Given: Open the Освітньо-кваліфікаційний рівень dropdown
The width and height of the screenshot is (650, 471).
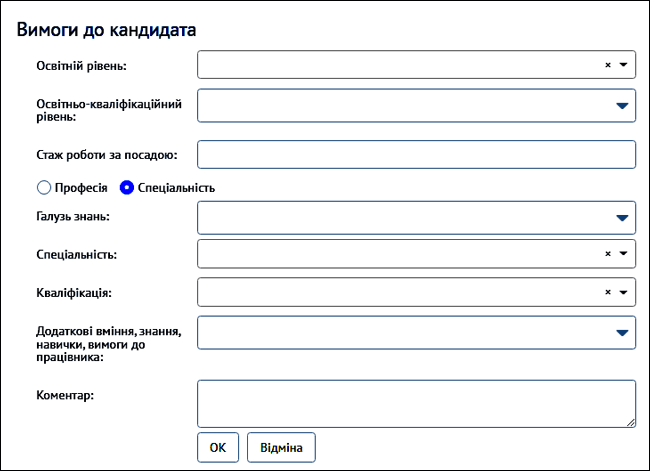Looking at the screenshot, I should (622, 105).
